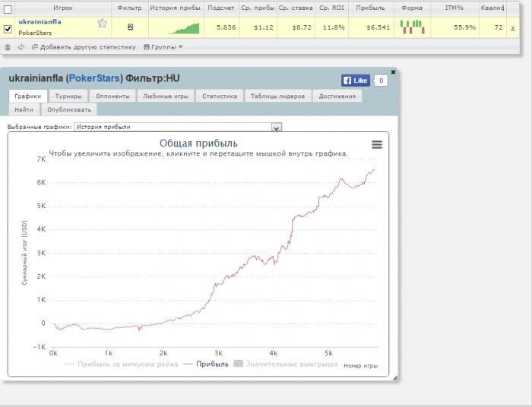Open the Таблицы лидеров tab

[277, 96]
